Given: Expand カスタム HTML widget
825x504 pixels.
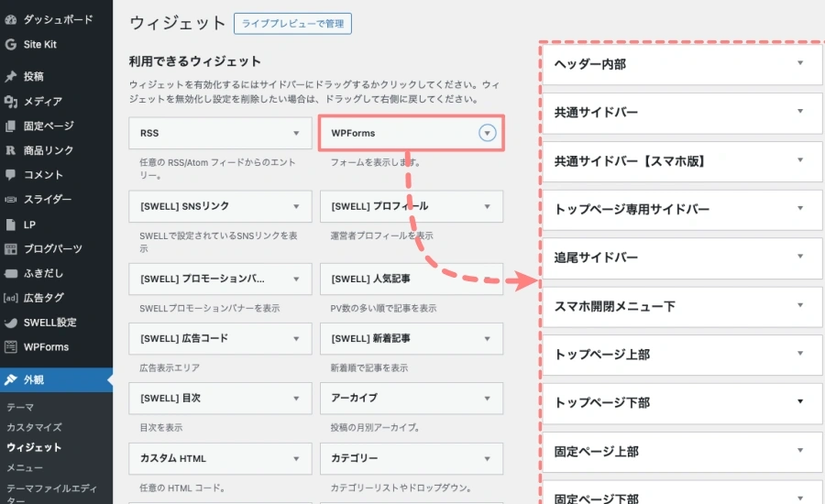Looking at the screenshot, I should pos(296,459).
